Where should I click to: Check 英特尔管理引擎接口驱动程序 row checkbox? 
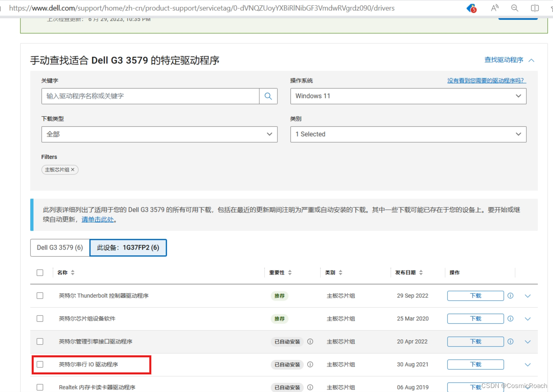click(40, 341)
